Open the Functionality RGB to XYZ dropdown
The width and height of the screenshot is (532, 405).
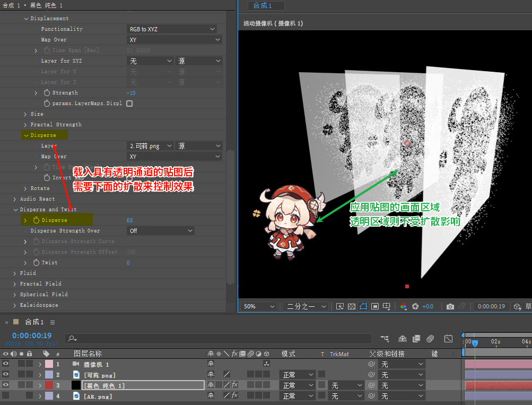click(172, 29)
